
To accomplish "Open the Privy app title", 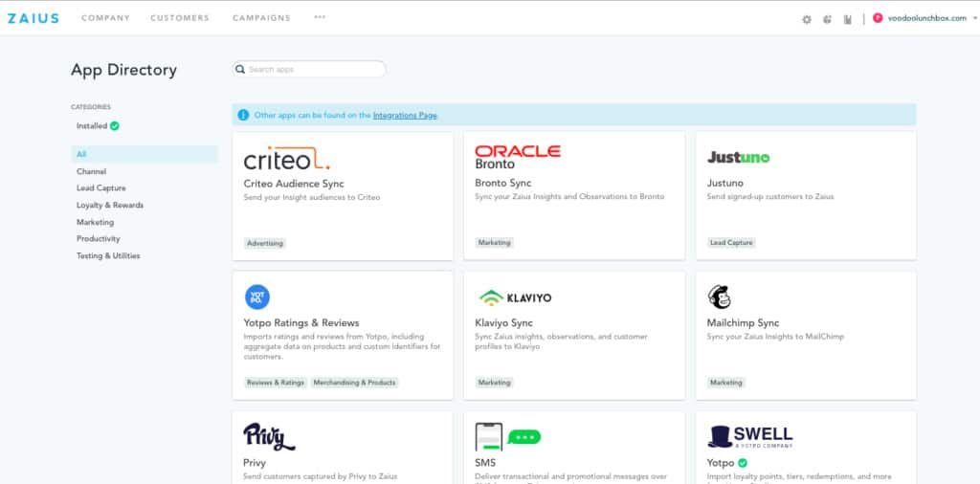I will pos(255,463).
